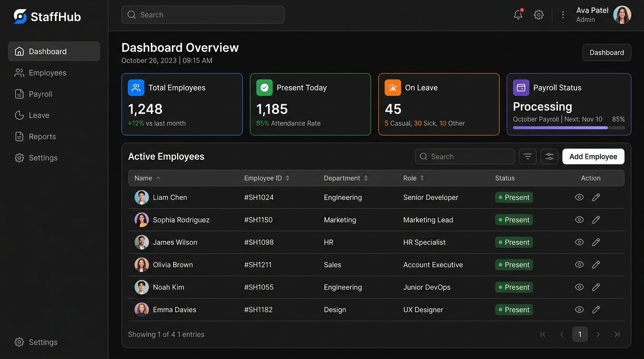
Task: Open Payroll in the sidebar
Action: point(54,94)
